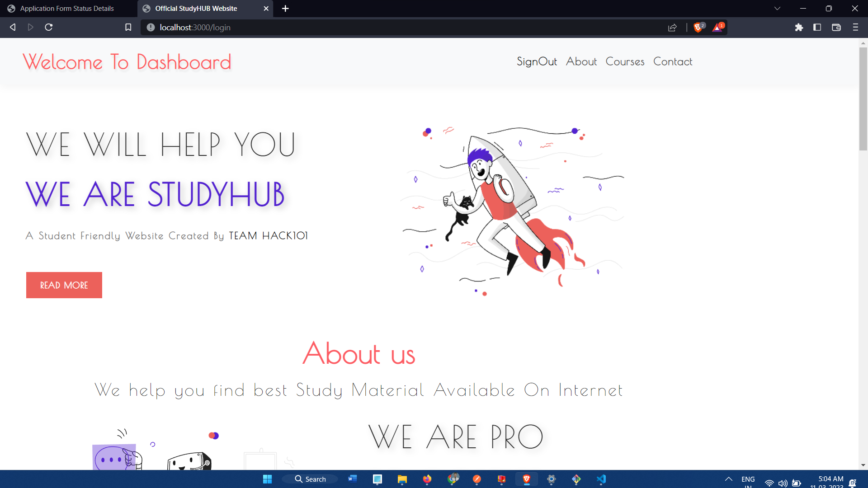The height and width of the screenshot is (488, 868).
Task: Open the tab search chevron
Action: pos(777,8)
